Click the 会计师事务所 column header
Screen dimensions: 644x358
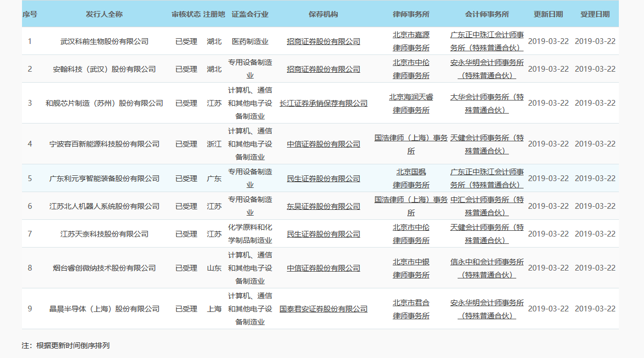tap(487, 14)
